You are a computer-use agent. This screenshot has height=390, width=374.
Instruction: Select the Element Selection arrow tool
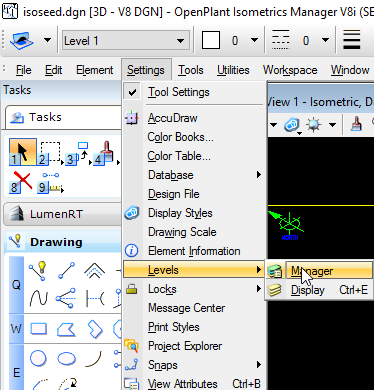click(23, 152)
